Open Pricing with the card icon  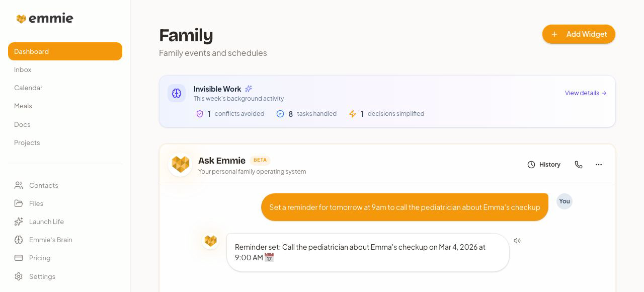click(19, 258)
